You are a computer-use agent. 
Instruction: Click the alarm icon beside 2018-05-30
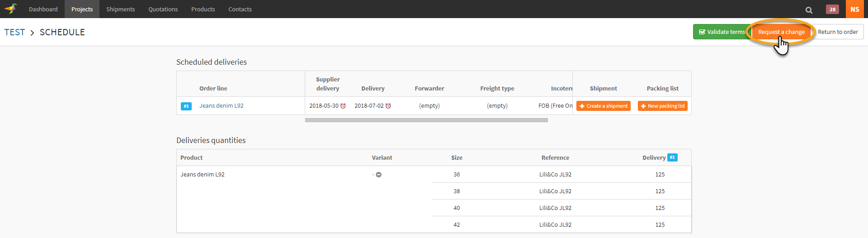(343, 106)
